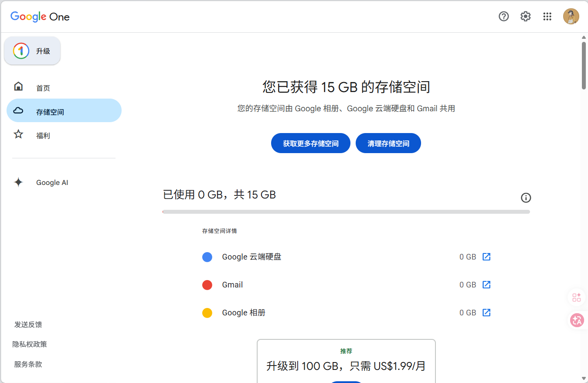Open Google 云端硬盘 external link icon
588x383 pixels.
pyautogui.click(x=486, y=257)
